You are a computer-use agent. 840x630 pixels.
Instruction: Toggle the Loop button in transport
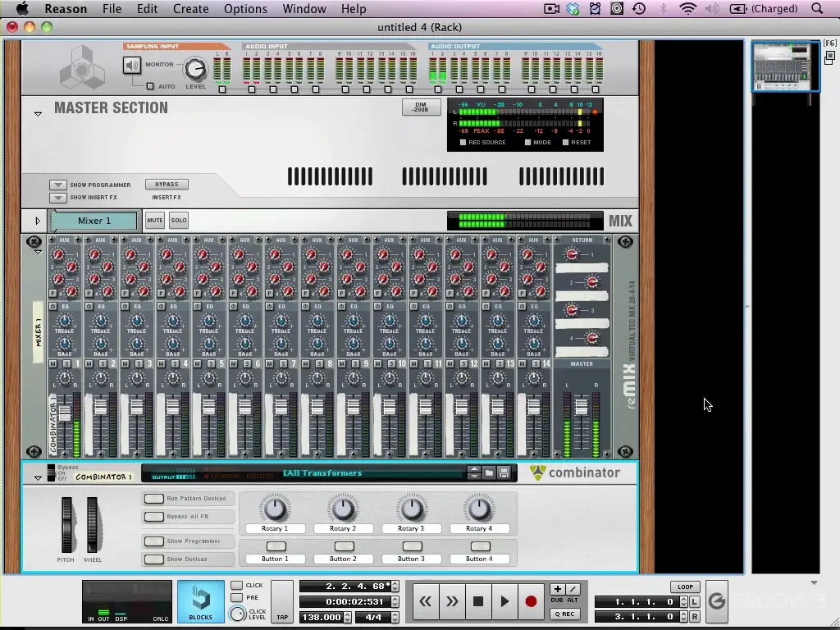685,587
